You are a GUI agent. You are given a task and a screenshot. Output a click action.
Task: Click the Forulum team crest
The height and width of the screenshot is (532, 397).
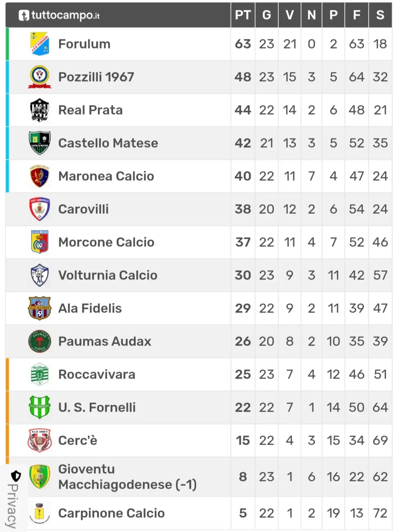40,44
